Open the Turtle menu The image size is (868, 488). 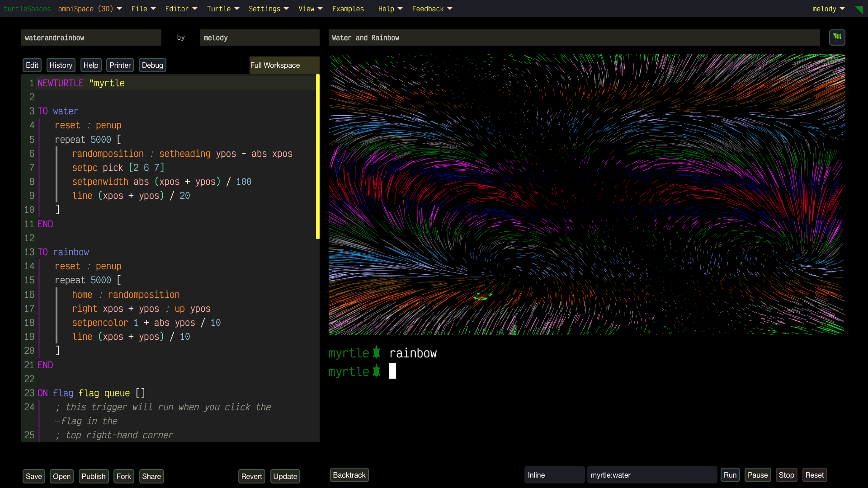(x=223, y=9)
